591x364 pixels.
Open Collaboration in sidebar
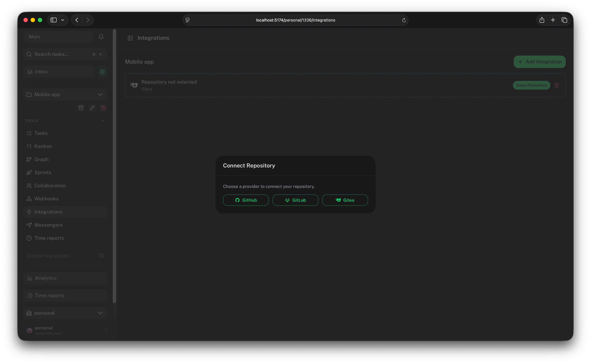click(65, 186)
